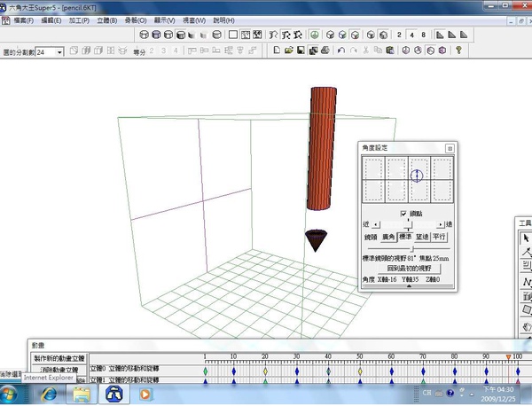Image resolution: width=532 pixels, height=406 pixels.
Task: Click the scissors Cut icon
Action: click(x=365, y=51)
